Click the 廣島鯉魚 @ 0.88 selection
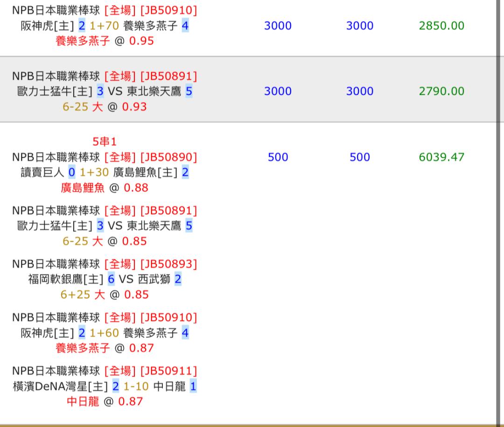Screen dimensions: 504x427 [105, 188]
